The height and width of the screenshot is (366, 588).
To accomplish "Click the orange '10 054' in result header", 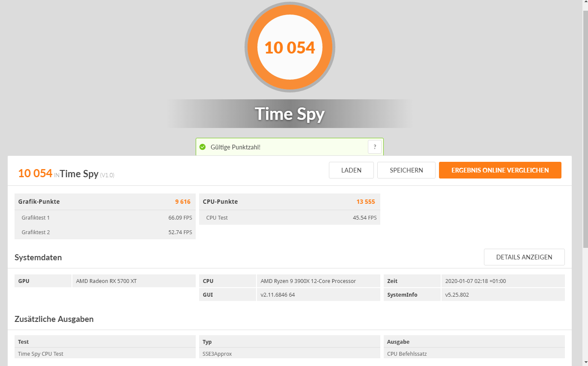I will tap(35, 173).
